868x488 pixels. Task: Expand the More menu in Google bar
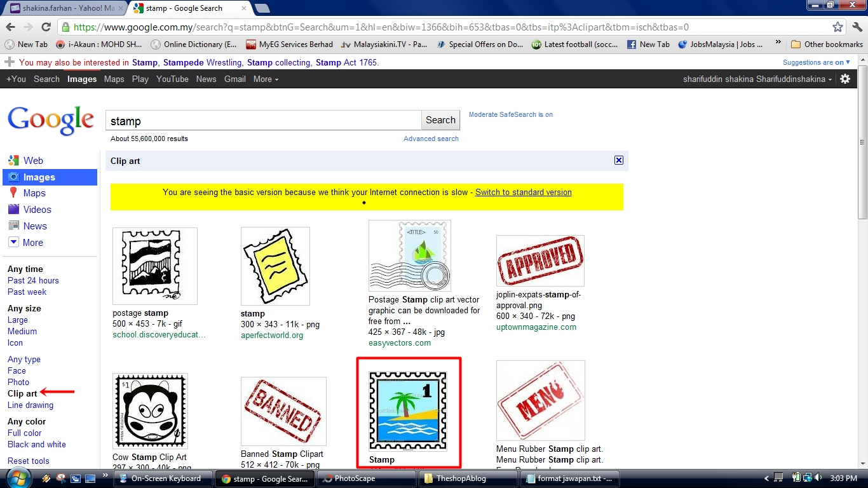point(266,79)
